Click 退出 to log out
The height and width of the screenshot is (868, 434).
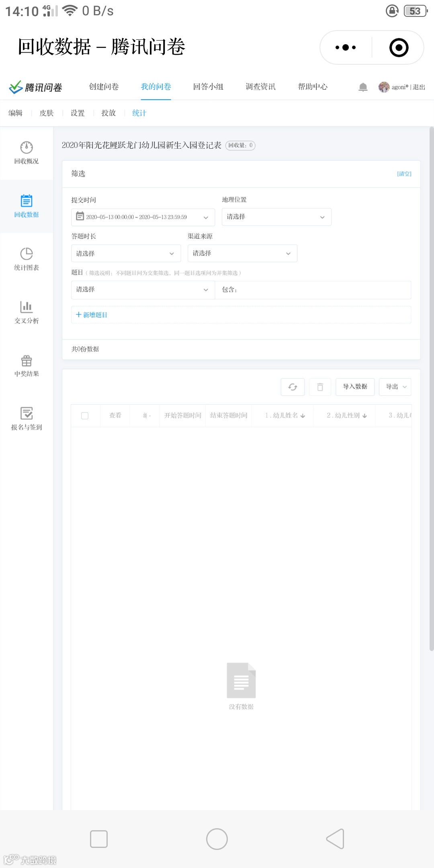419,87
